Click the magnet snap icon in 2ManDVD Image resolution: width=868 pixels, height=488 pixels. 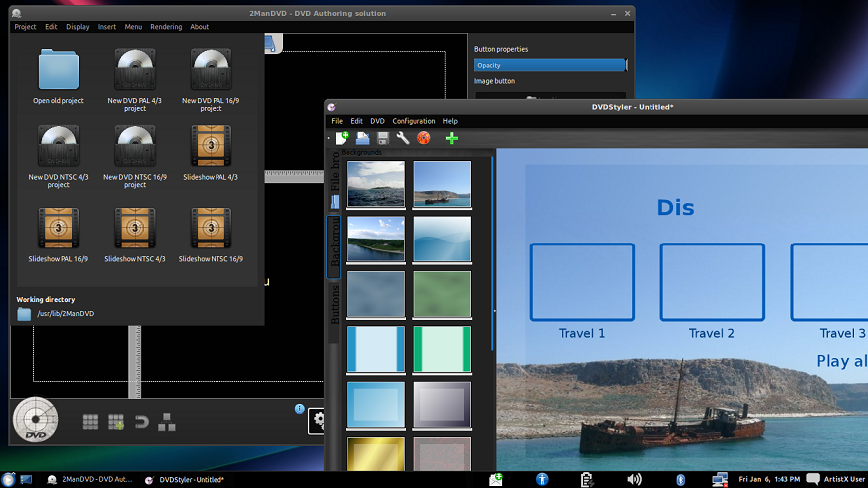[x=141, y=422]
